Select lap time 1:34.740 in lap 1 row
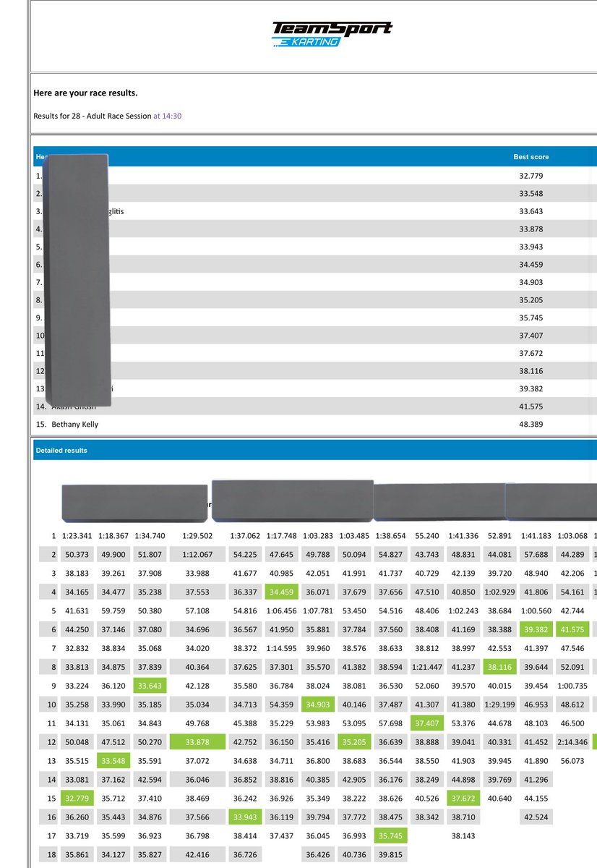Image resolution: width=597 pixels, height=868 pixels. click(x=150, y=536)
